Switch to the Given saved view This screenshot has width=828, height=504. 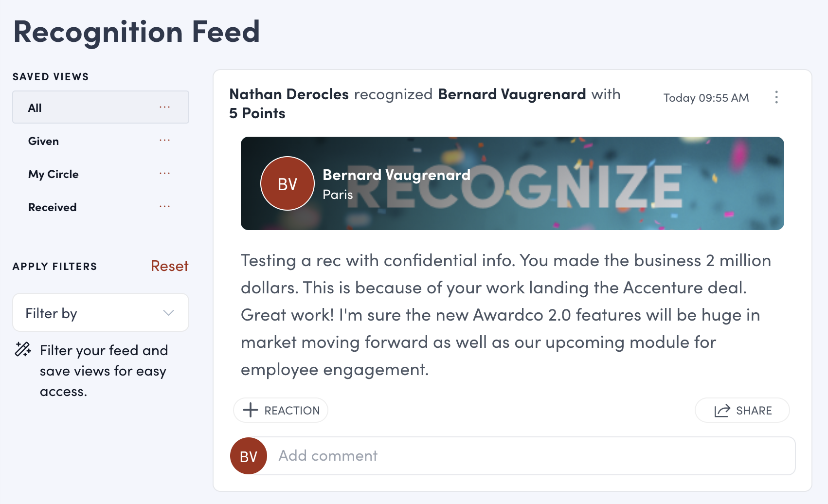tap(44, 141)
